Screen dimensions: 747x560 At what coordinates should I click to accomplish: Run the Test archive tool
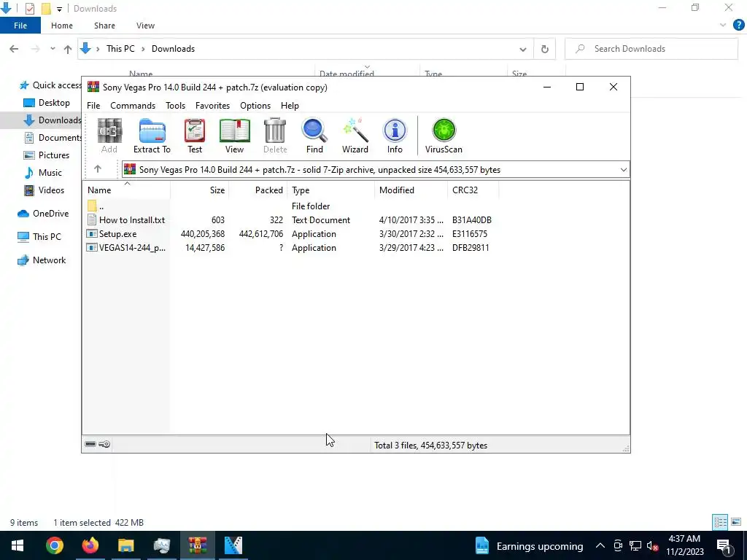tap(194, 136)
